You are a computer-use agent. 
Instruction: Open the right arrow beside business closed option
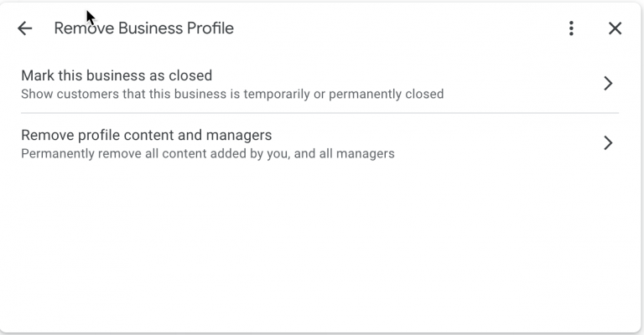click(609, 83)
